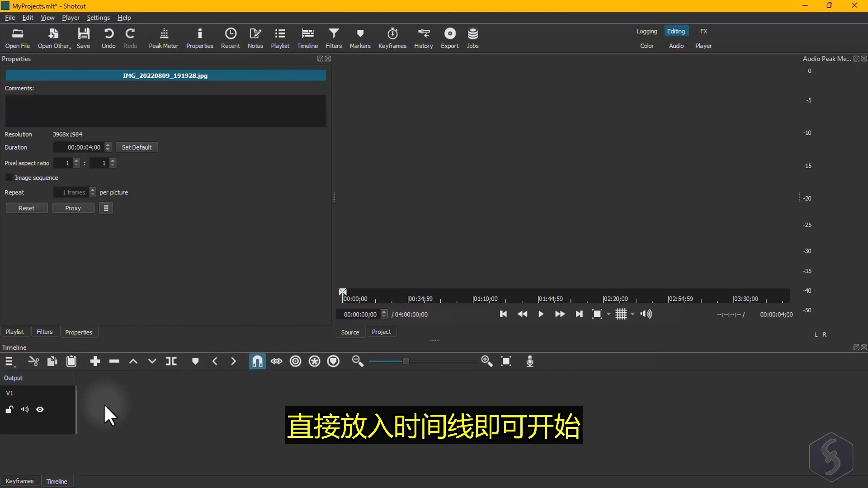The height and width of the screenshot is (488, 868).
Task: Mute the V1 track audio
Action: 24,410
